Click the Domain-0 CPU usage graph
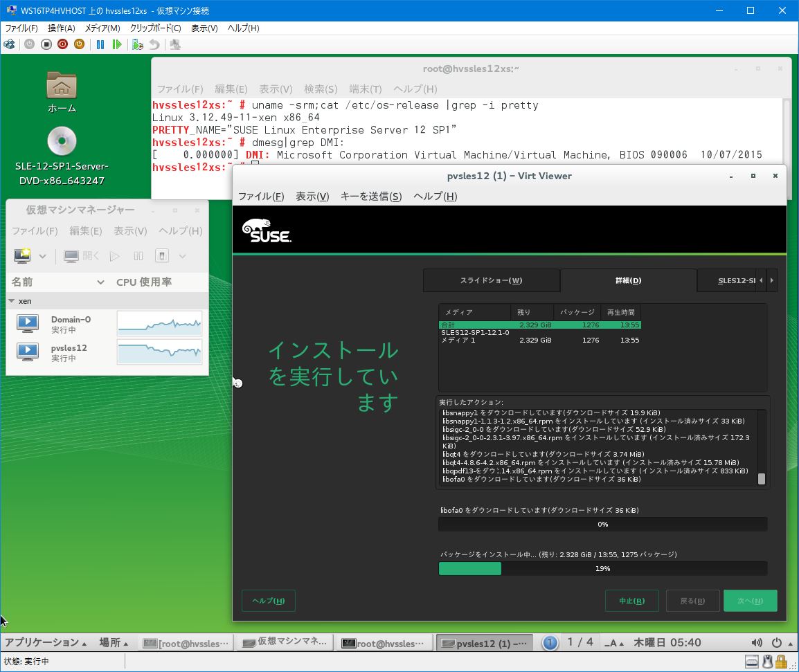 point(159,323)
